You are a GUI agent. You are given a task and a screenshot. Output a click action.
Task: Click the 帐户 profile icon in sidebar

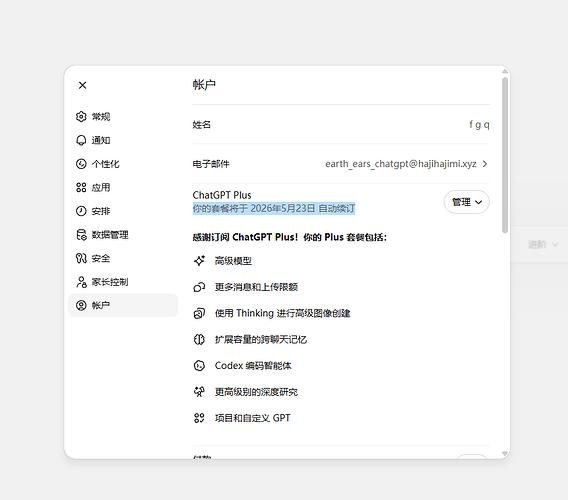[81, 305]
